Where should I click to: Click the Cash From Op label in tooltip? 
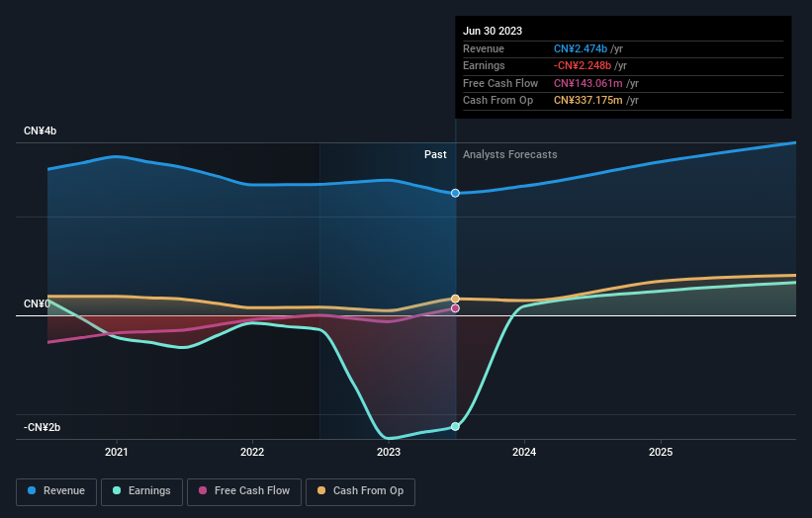tap(497, 101)
